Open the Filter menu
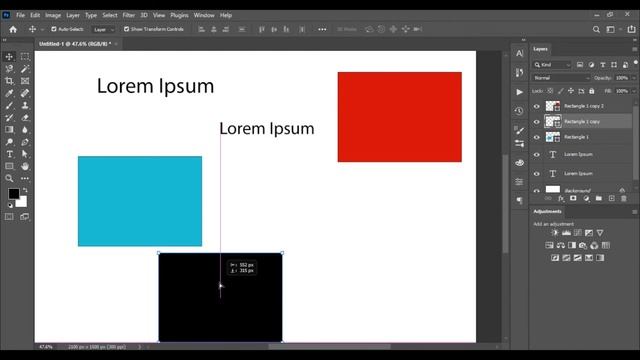Image resolution: width=640 pixels, height=360 pixels. coord(129,15)
